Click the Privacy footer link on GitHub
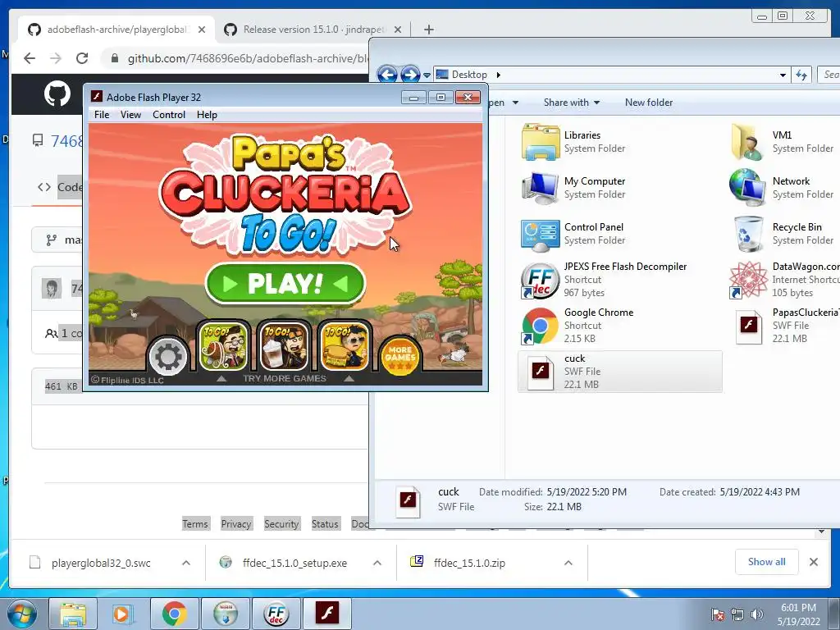Image resolution: width=840 pixels, height=630 pixels. (x=235, y=524)
